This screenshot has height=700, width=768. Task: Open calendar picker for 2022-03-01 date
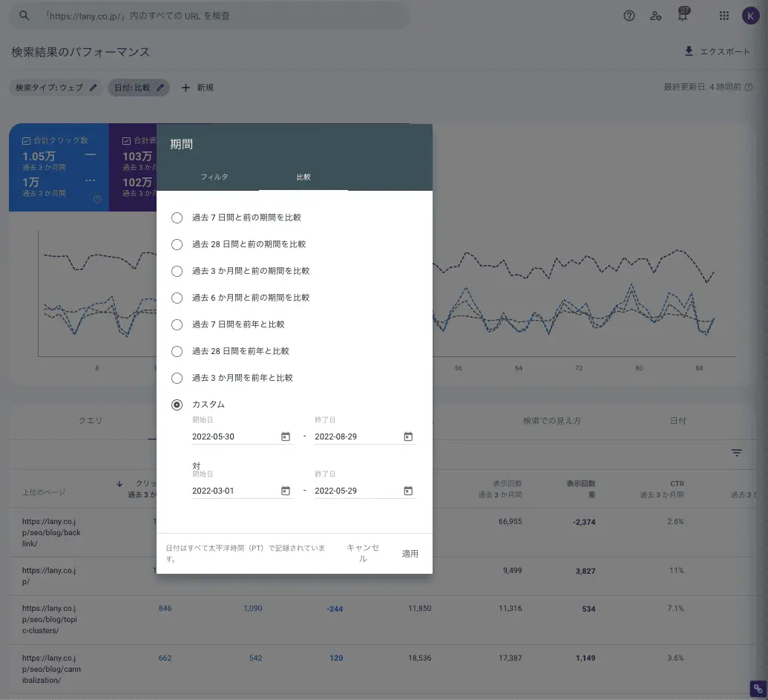[286, 491]
